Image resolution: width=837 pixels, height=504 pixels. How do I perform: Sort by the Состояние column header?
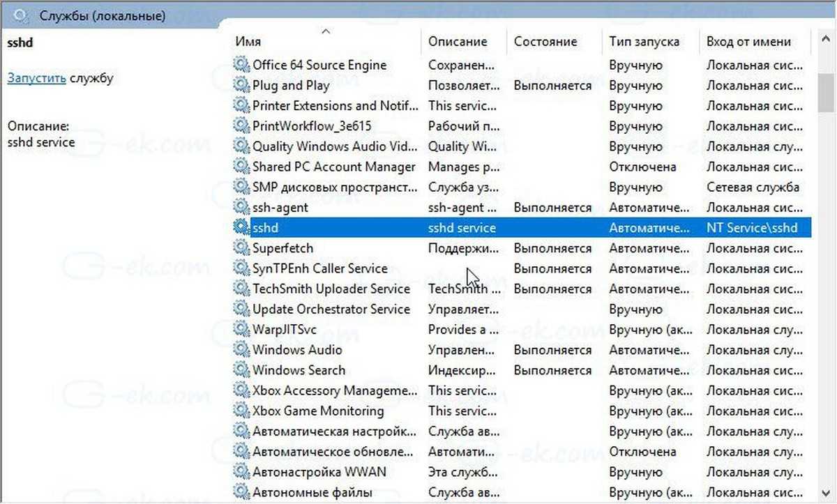pos(545,42)
